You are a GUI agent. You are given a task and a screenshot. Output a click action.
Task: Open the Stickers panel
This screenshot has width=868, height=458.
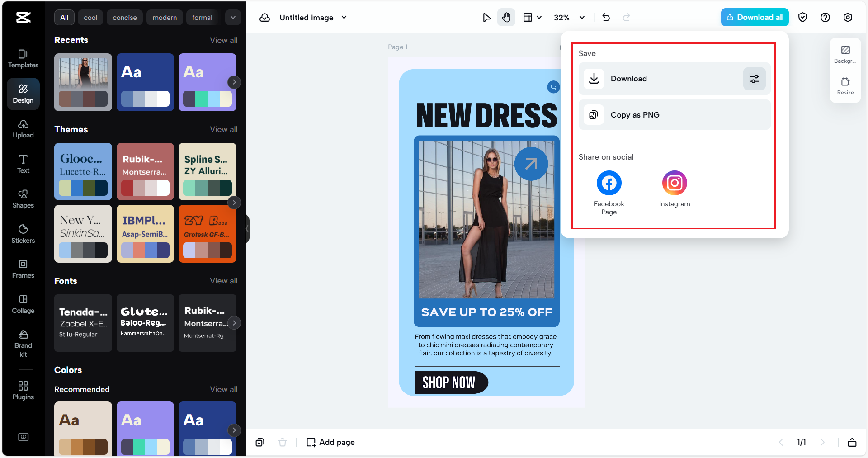click(23, 233)
